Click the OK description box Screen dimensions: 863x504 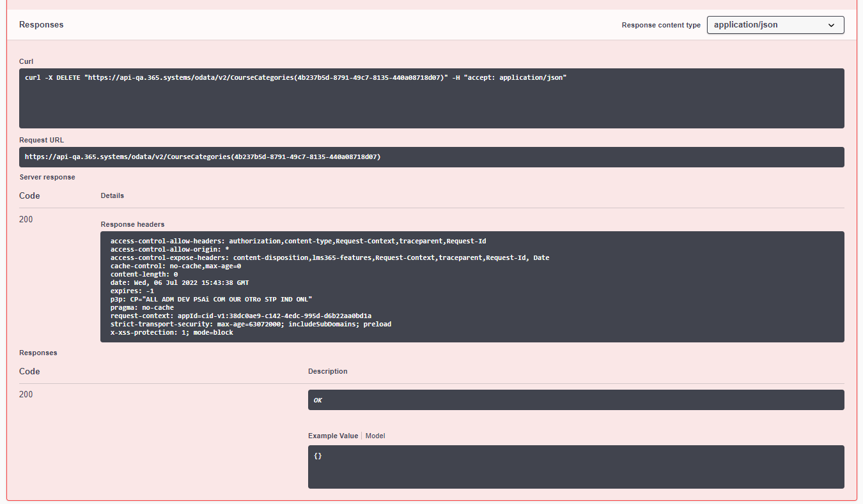pyautogui.click(x=575, y=400)
